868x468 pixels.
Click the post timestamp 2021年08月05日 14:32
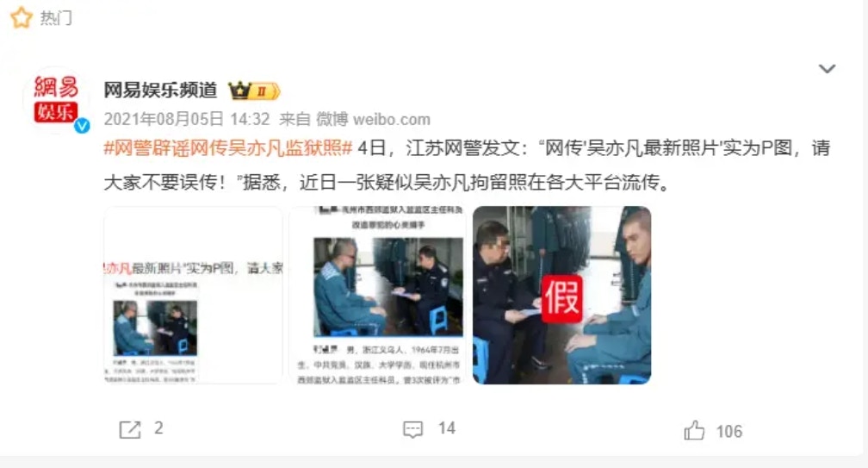pos(187,119)
